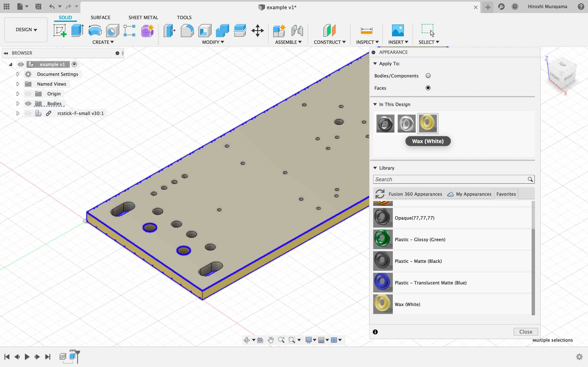Click the Close button in the Appearance panel
Screen dimensions: 588x367
[526, 332]
